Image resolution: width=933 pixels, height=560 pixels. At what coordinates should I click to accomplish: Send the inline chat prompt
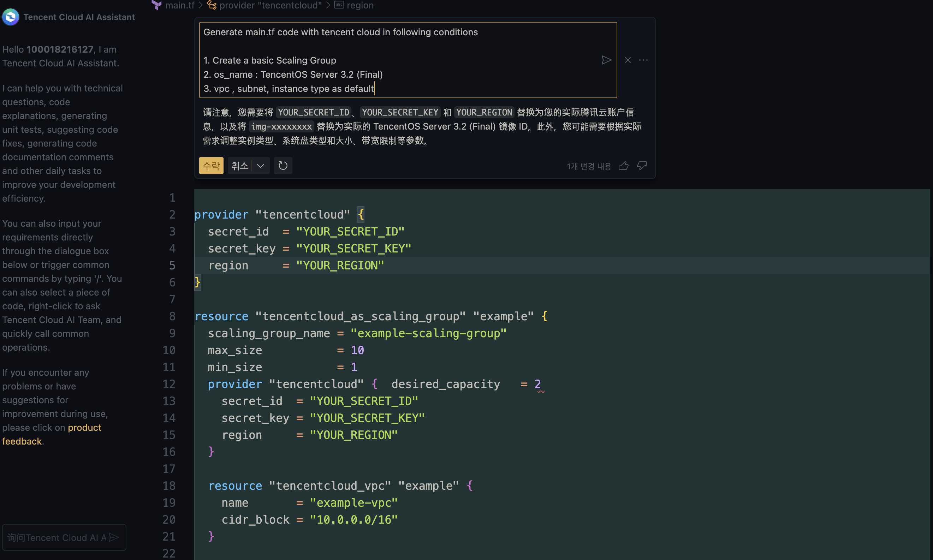pos(606,60)
